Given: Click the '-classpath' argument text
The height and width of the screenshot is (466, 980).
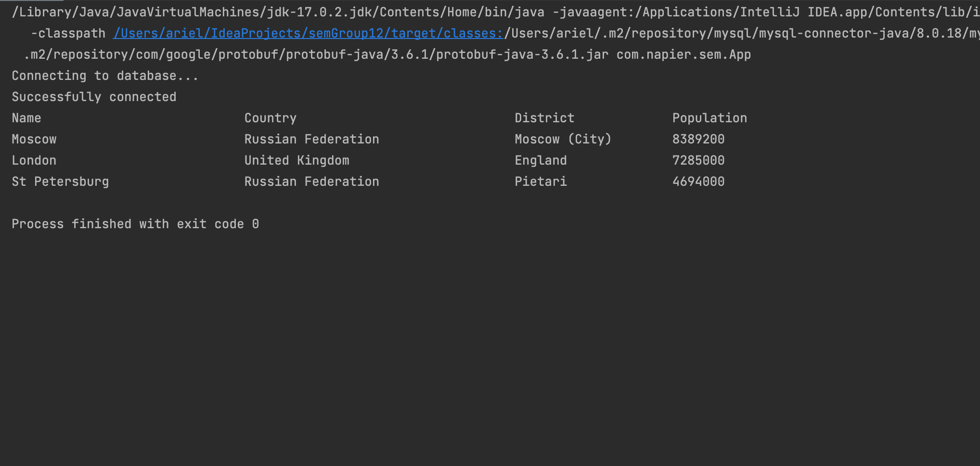Looking at the screenshot, I should tap(68, 33).
